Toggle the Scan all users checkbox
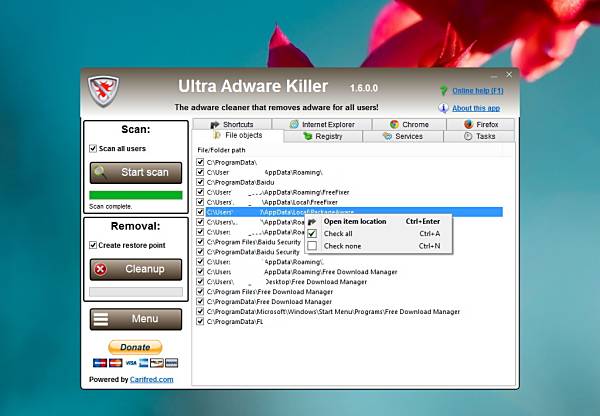 (x=93, y=148)
